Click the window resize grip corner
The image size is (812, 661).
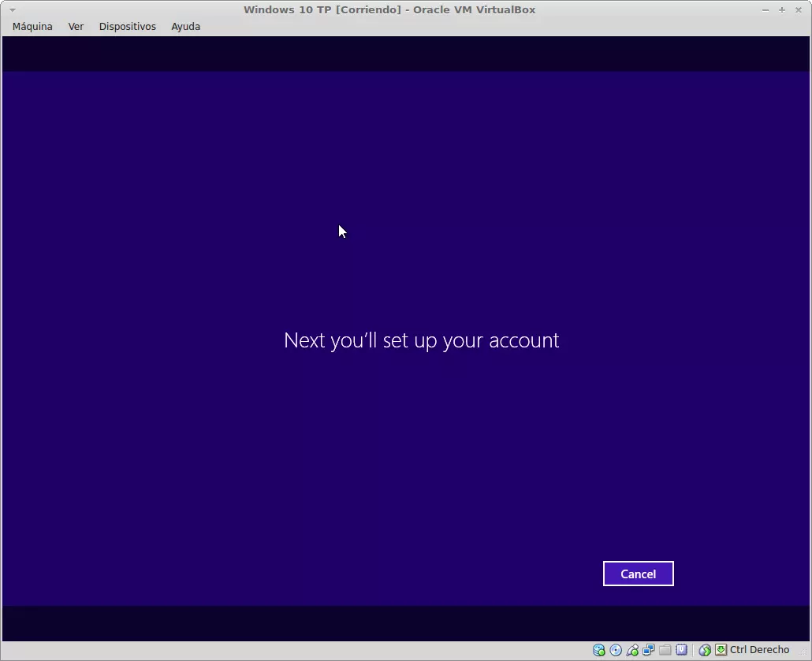[804, 654]
